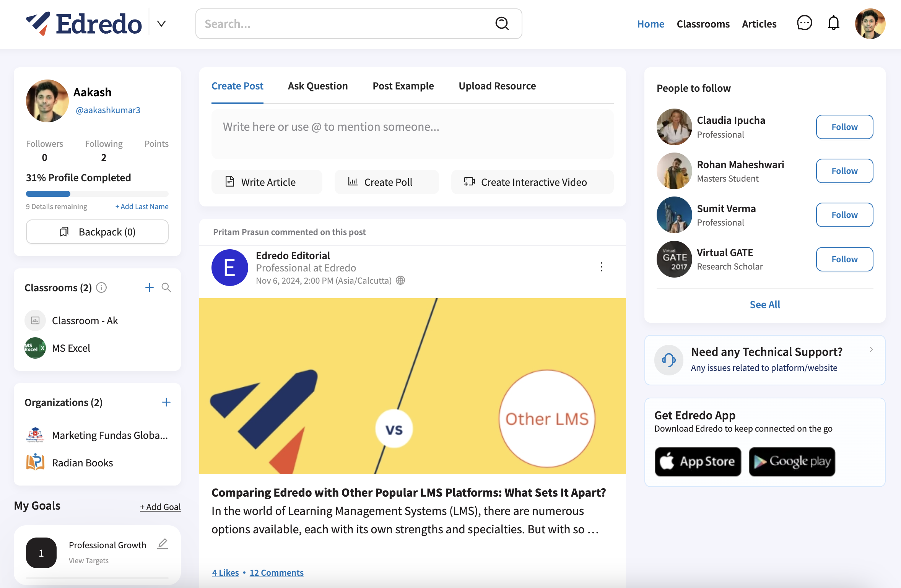Open the user profile avatar menu
901x588 pixels.
tap(870, 24)
